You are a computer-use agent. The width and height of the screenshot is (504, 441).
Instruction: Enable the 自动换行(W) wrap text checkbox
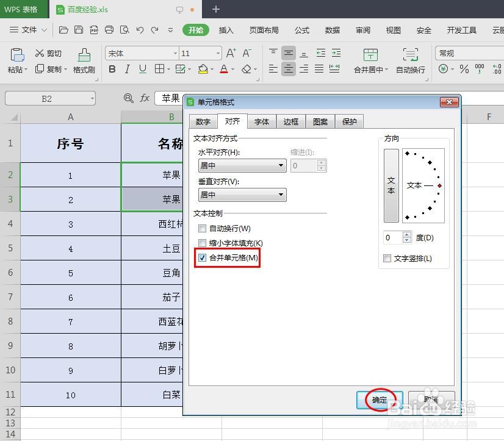coord(202,229)
